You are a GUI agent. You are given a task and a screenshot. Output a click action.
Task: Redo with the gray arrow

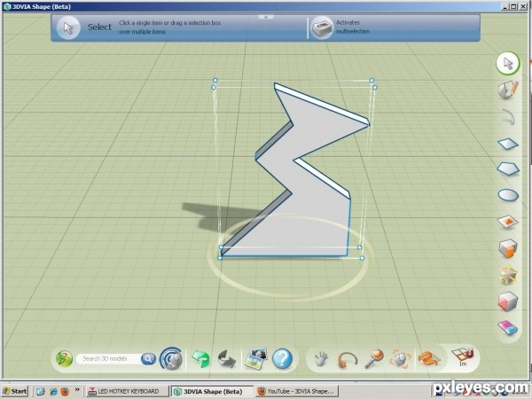click(227, 359)
